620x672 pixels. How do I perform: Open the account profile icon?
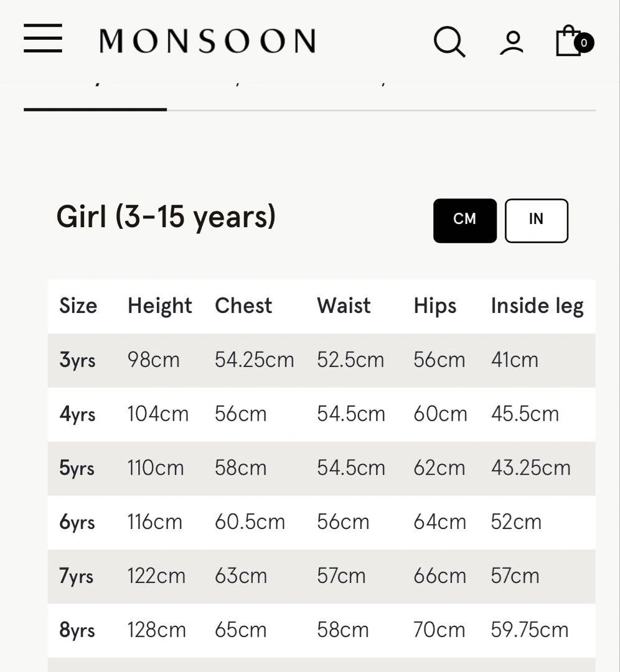tap(512, 43)
